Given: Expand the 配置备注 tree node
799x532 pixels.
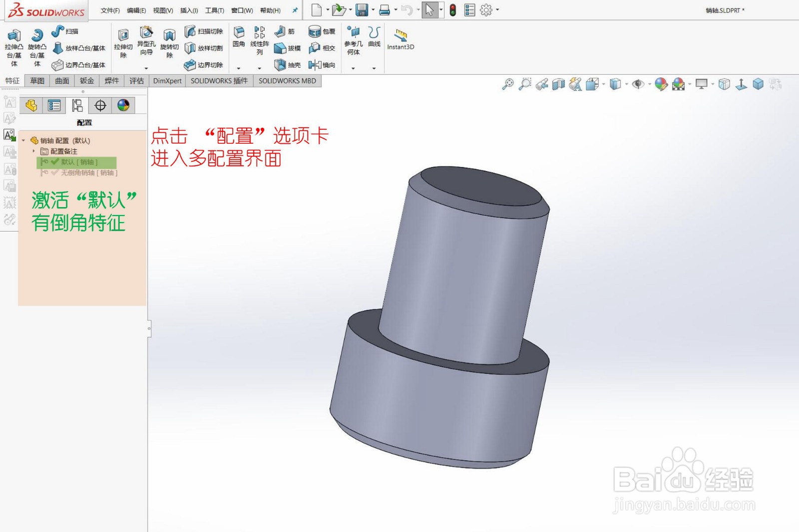Looking at the screenshot, I should 33,151.
